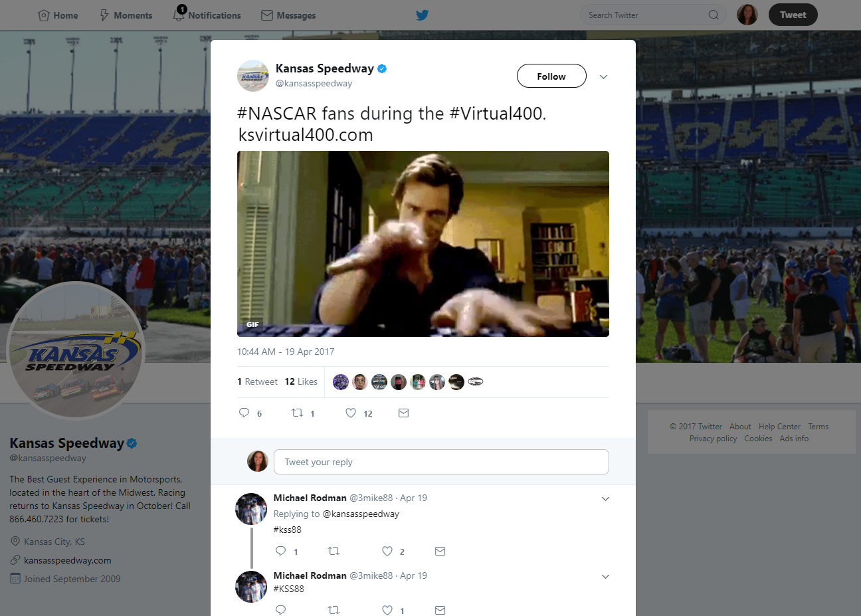The width and height of the screenshot is (861, 616).
Task: Expand the main tweet options chevron
Action: point(603,77)
